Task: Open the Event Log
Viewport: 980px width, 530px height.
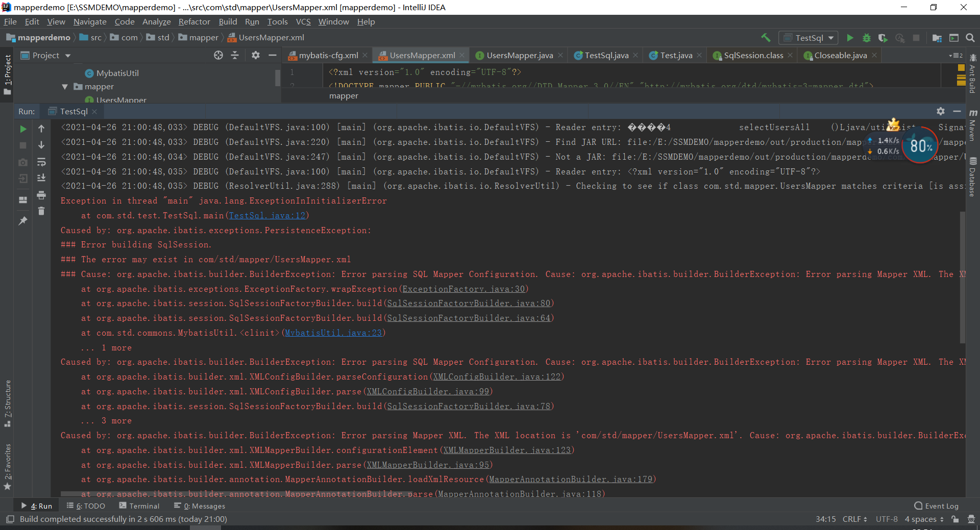Action: 937,506
